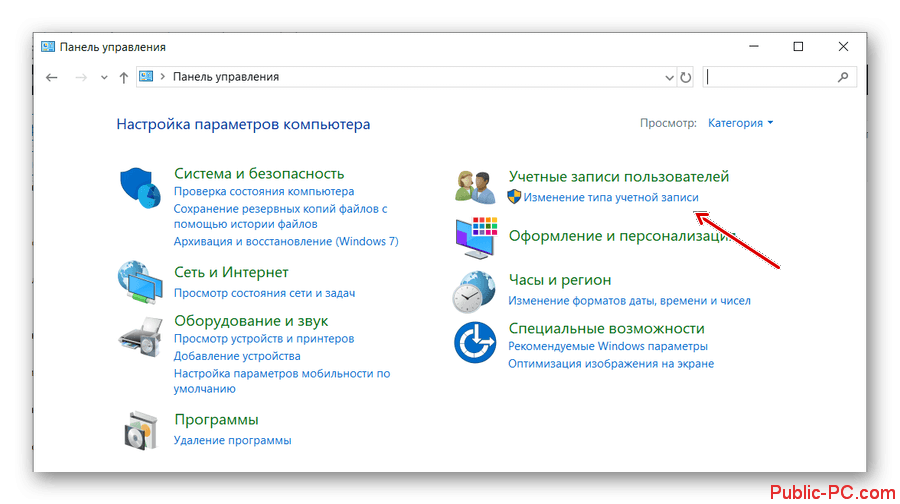Viewport: 900px width, 504px height.
Task: Click the System and Security shield icon
Action: (139, 188)
